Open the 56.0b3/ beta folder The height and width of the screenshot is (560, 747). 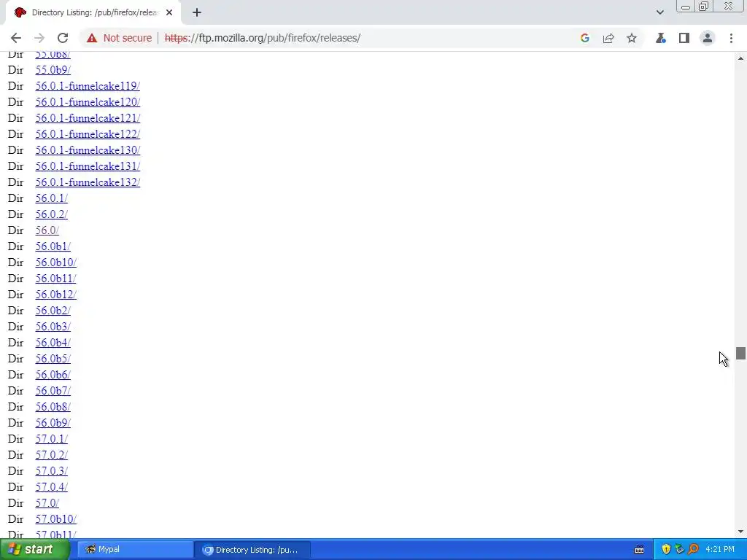pos(53,327)
